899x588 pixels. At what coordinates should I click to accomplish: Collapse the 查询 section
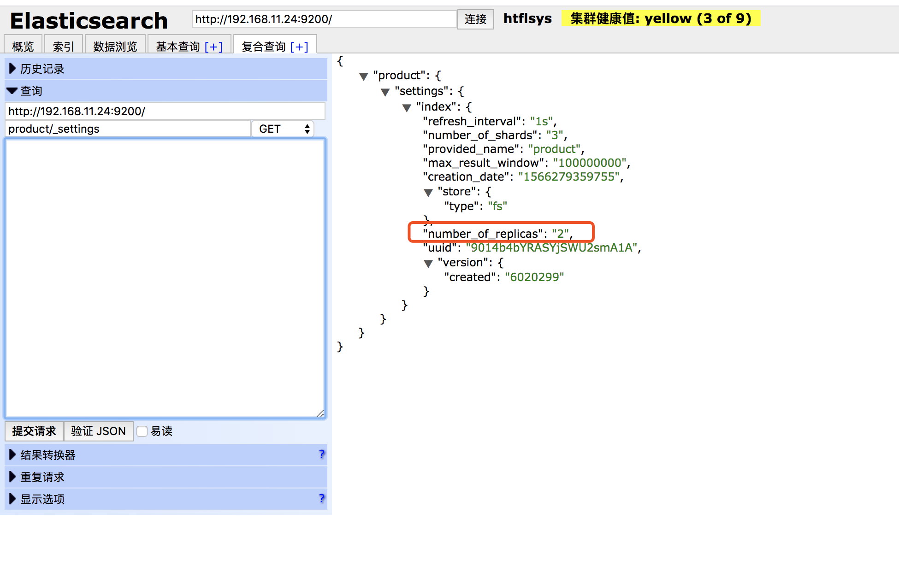pos(30,91)
